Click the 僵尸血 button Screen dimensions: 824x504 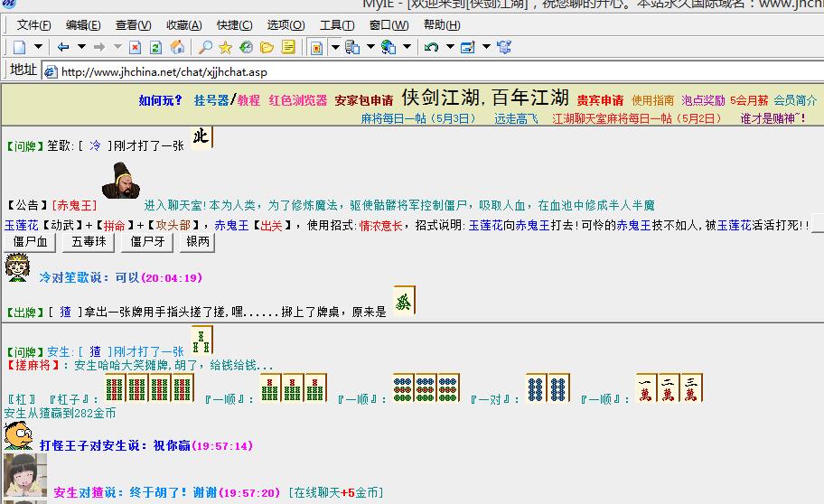(30, 242)
